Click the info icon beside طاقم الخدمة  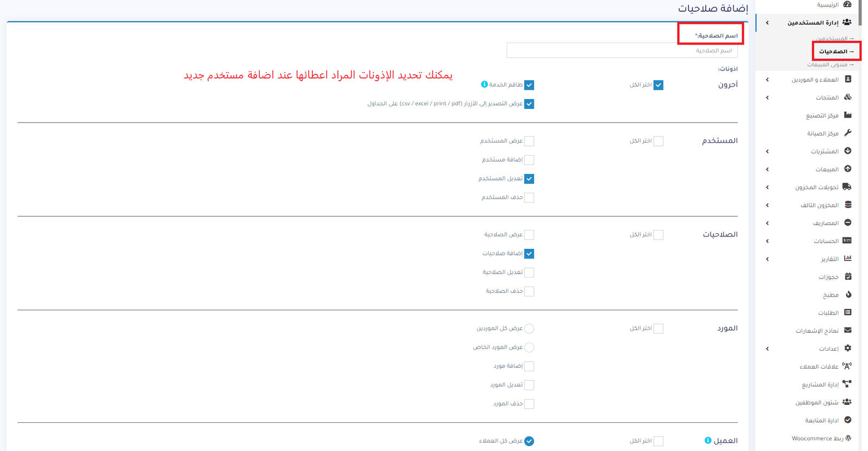(484, 85)
